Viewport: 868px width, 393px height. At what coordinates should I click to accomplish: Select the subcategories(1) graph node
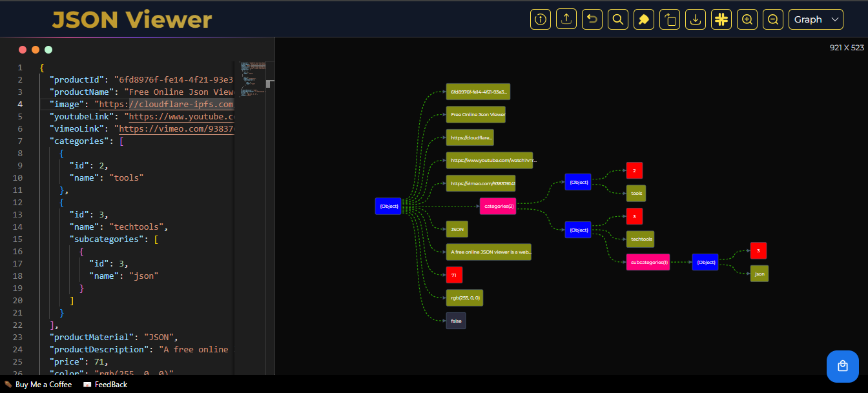coord(648,262)
